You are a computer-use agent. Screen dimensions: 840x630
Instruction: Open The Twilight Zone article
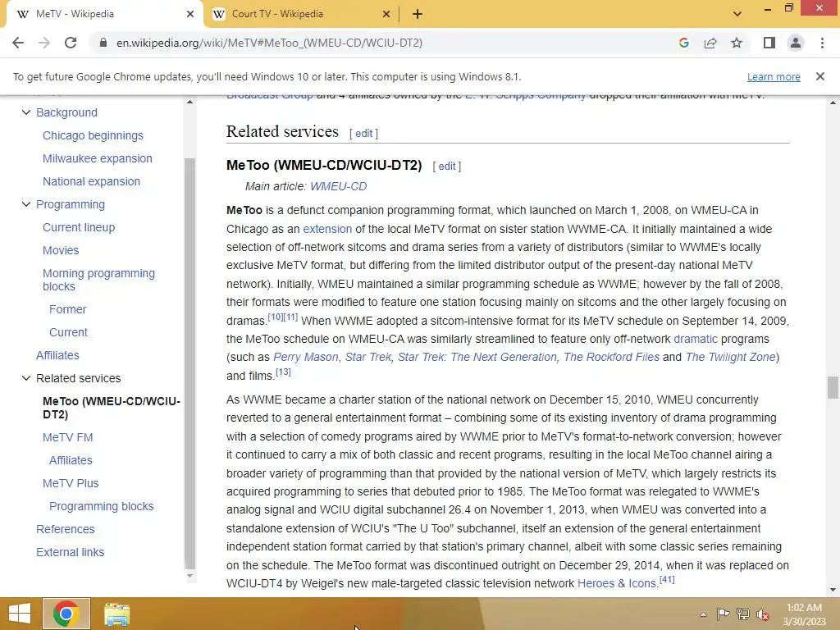click(x=731, y=358)
